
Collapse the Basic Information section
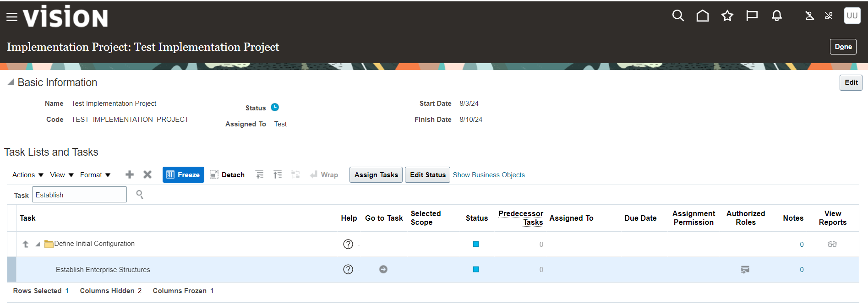[11, 82]
